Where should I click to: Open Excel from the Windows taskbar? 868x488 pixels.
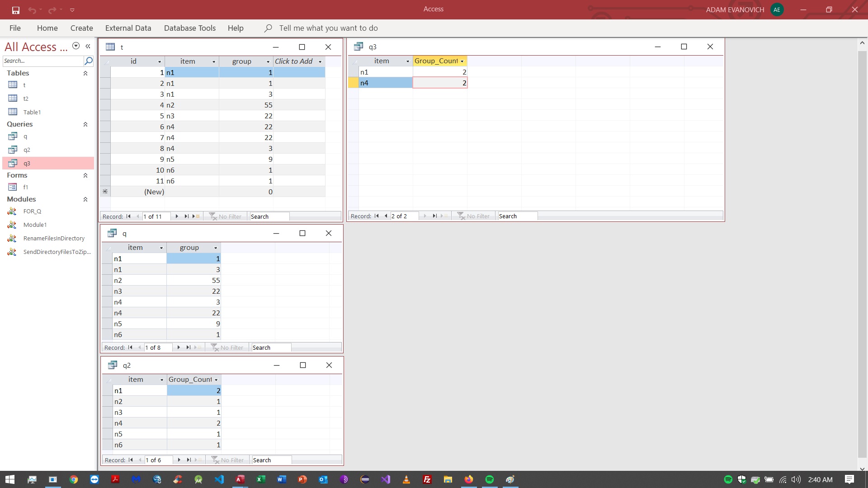[x=261, y=479]
